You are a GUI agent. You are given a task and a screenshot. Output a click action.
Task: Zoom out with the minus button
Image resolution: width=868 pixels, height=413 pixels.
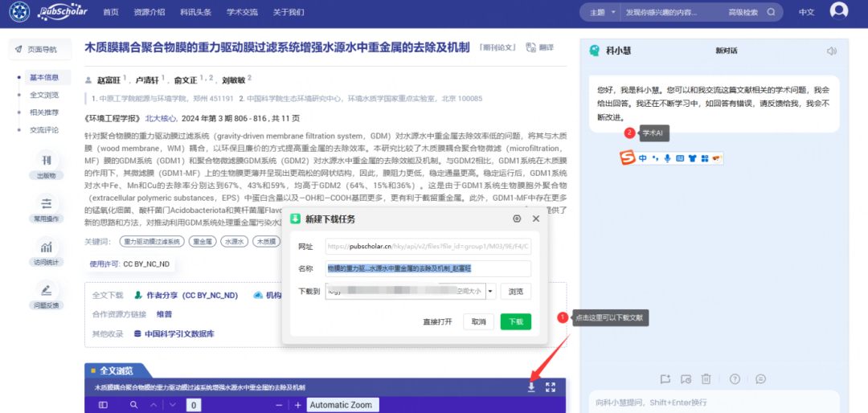point(279,405)
